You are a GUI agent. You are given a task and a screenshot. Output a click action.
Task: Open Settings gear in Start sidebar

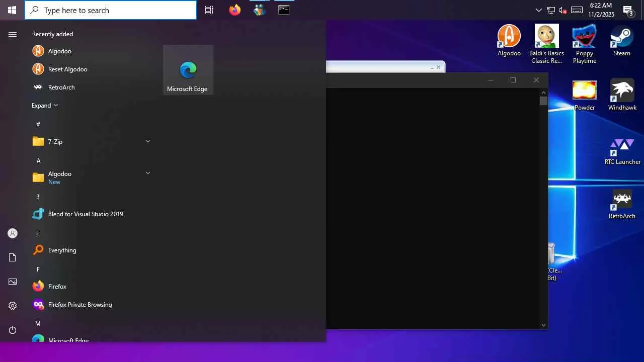13,306
